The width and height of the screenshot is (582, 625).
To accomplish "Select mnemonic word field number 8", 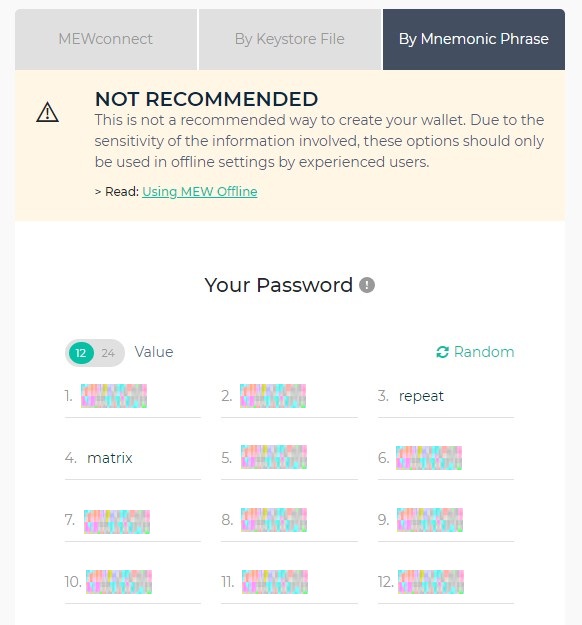I will tap(289, 520).
